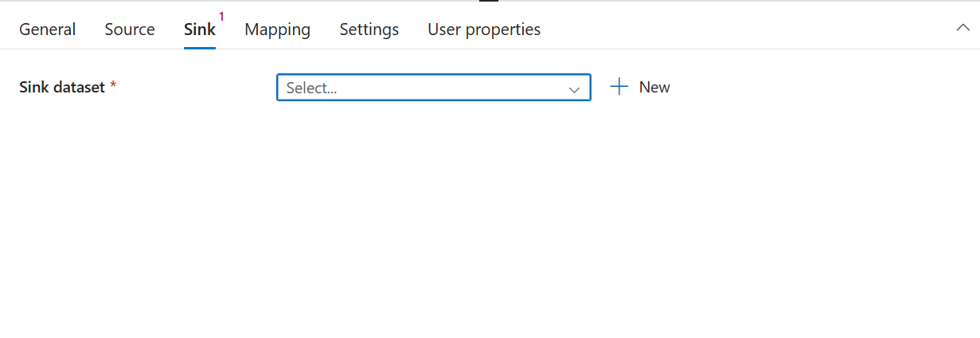Click the red required asterisk
Viewport: 980px width, 338px height.
click(113, 86)
